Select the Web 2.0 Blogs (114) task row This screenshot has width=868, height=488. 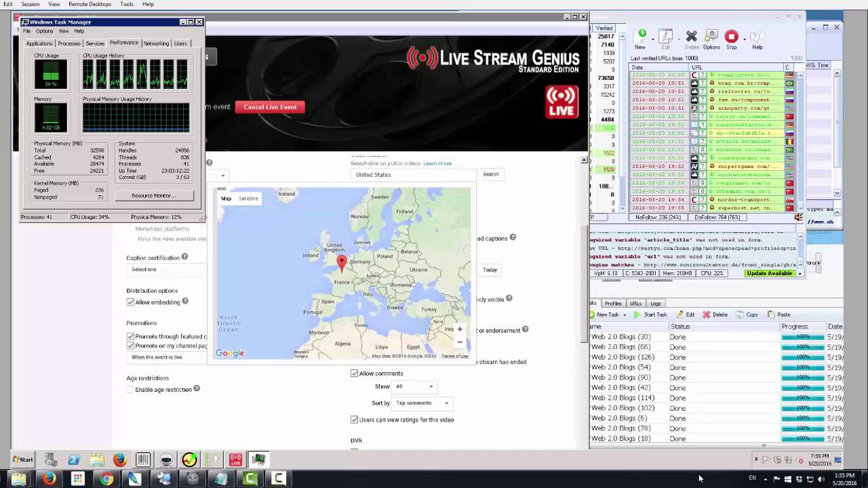click(716, 398)
